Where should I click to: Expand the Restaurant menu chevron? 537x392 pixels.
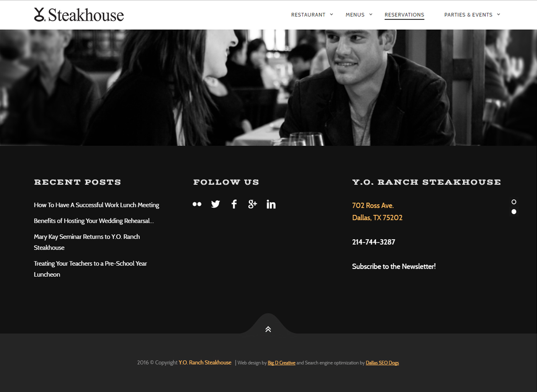tap(331, 14)
